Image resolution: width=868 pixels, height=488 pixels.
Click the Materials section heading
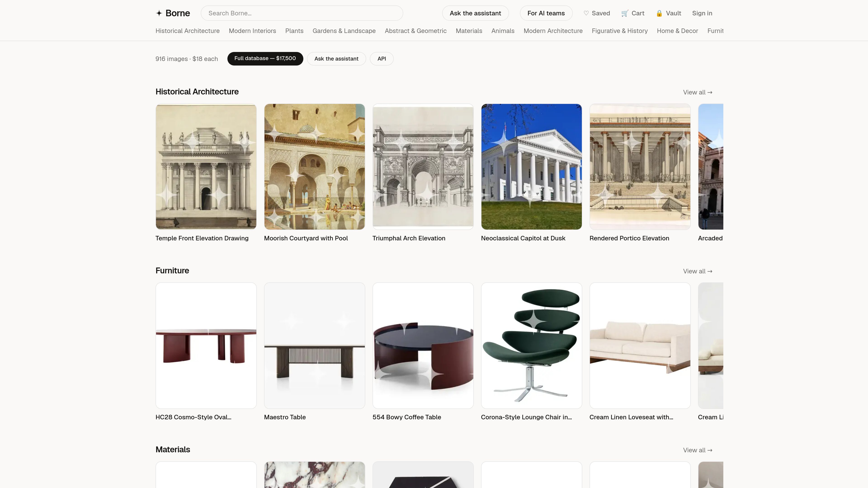click(172, 449)
